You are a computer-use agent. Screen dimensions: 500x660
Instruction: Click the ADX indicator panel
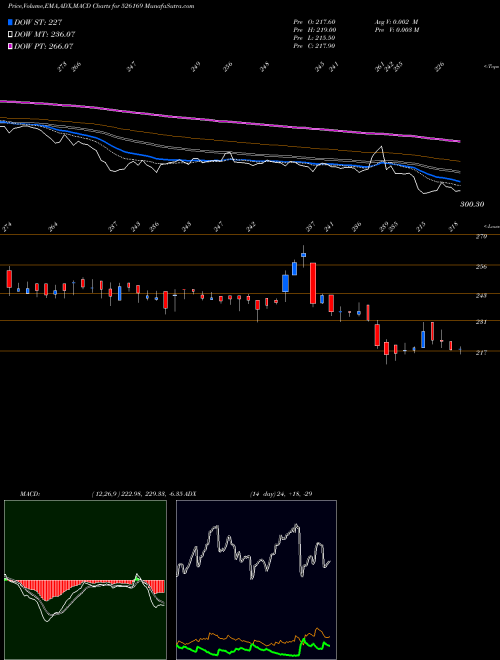point(256,580)
